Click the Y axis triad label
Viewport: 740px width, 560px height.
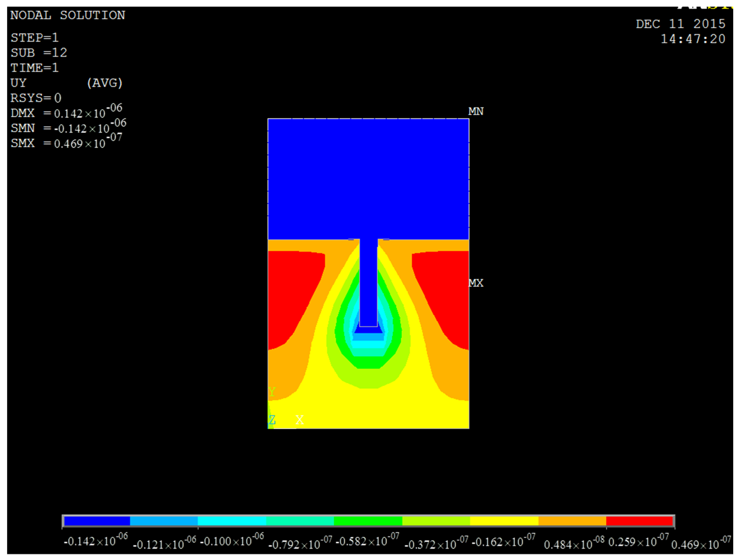coord(272,392)
